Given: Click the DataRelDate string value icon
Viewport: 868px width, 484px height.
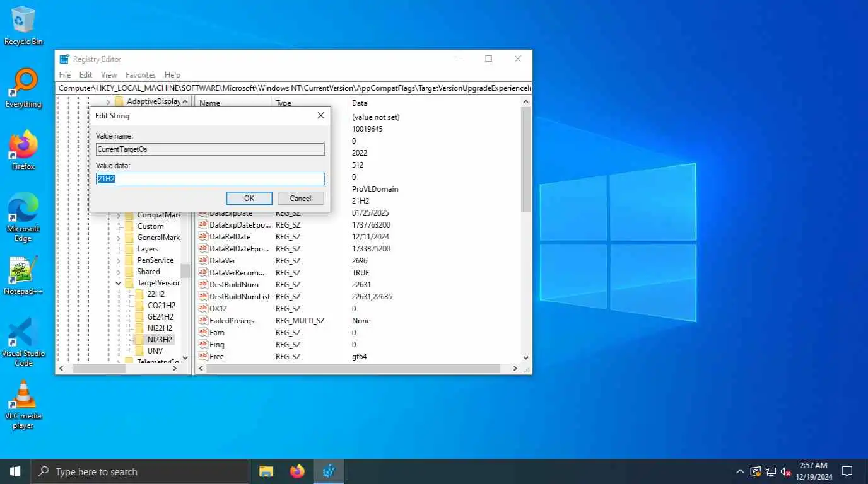Looking at the screenshot, I should [203, 236].
